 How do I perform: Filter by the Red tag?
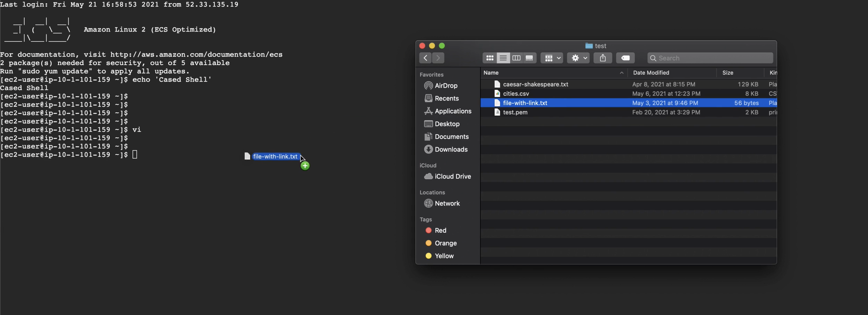click(440, 230)
